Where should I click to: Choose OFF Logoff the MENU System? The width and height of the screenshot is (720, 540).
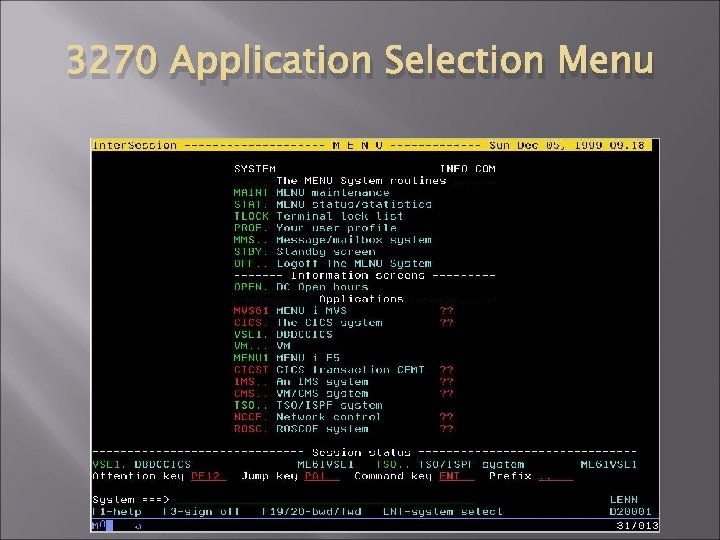pyautogui.click(x=332, y=264)
